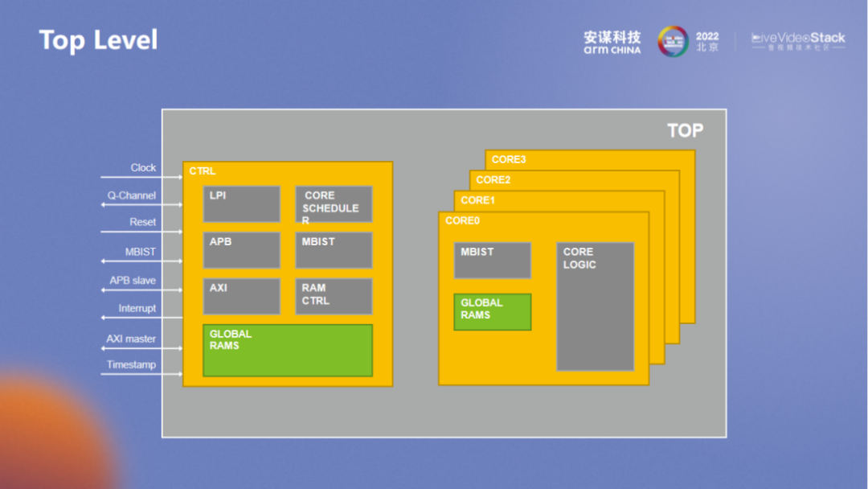Select the CORE SCHEDULER block
The image size is (868, 489).
334,204
